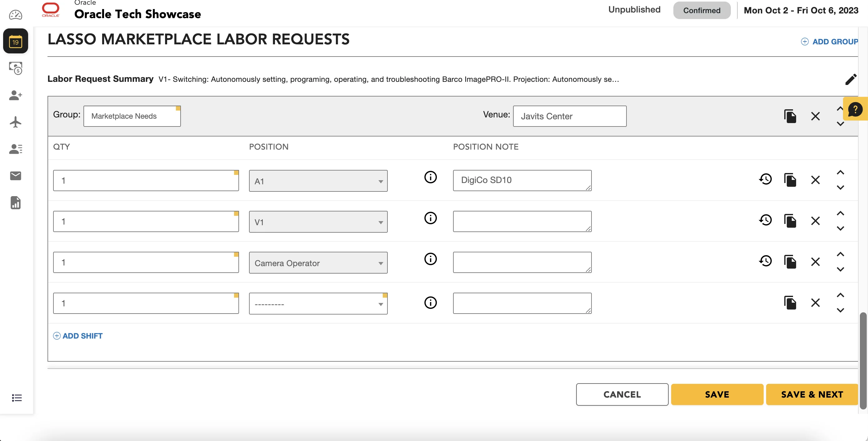Image resolution: width=868 pixels, height=441 pixels.
Task: View history for the Camera Operator row
Action: pos(766,261)
